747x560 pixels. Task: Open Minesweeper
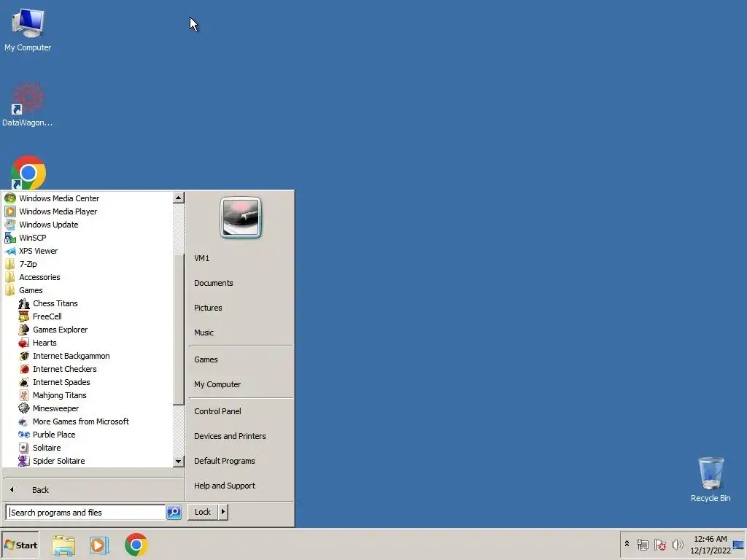55,408
